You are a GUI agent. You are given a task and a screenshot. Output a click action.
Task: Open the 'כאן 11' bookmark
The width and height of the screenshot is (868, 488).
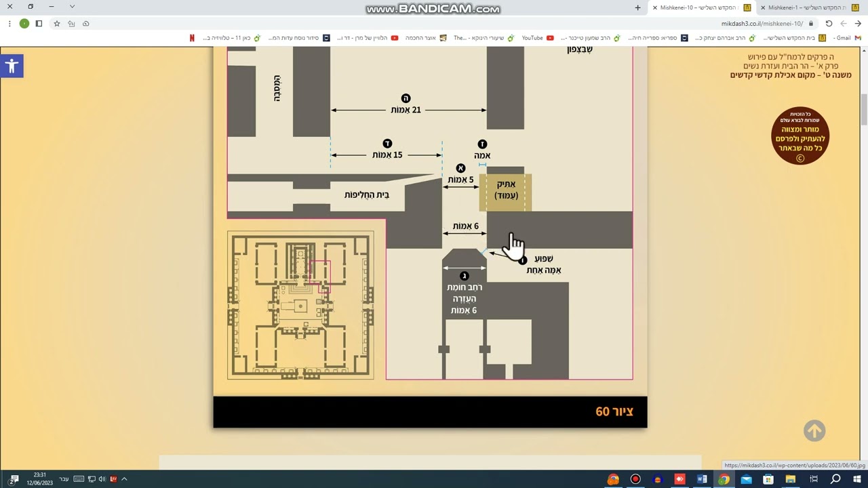[233, 38]
